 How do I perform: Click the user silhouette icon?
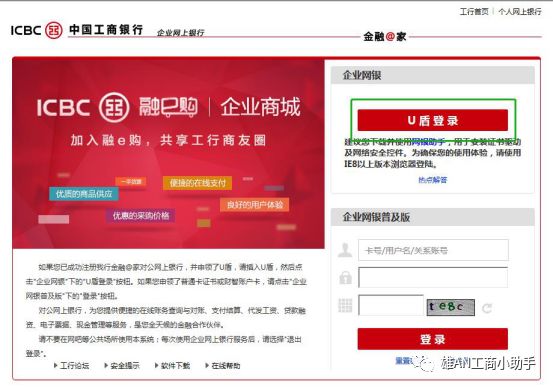point(345,250)
